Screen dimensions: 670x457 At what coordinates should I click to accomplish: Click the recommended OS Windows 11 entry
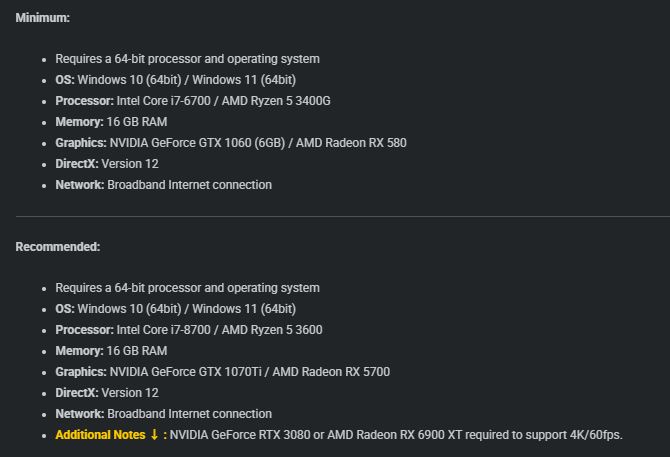tap(176, 309)
